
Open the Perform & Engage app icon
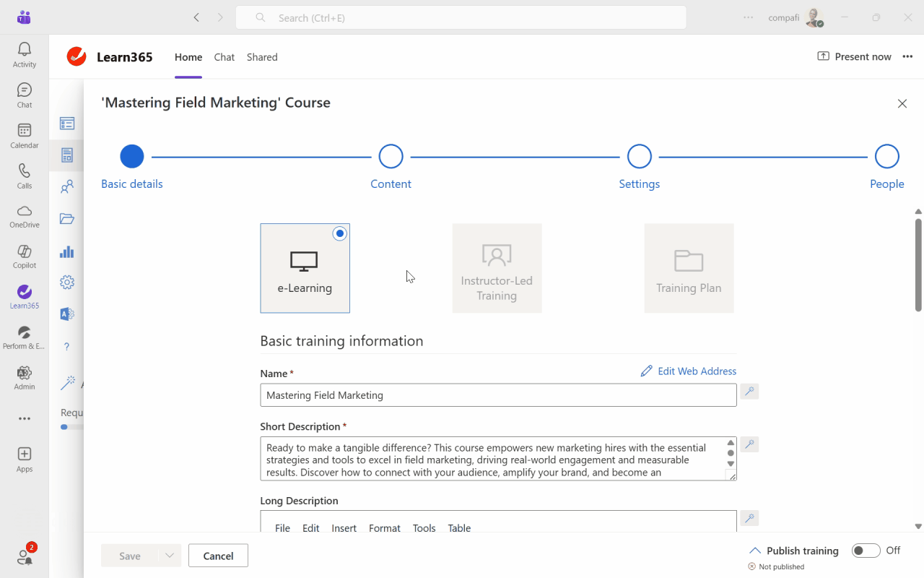pos(24,337)
